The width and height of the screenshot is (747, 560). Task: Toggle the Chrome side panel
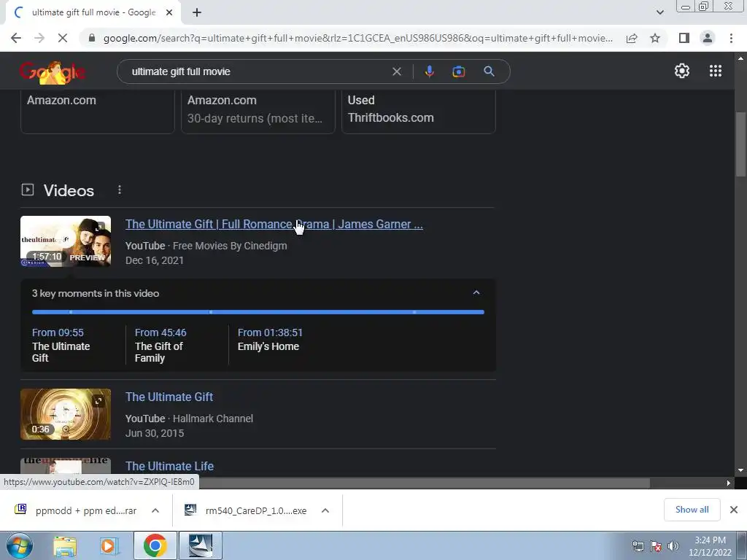pos(684,38)
